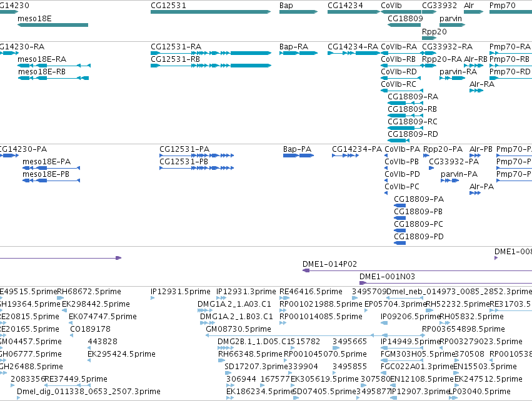
Task: Select EST IP09206.5prime label
Action: pos(411,317)
